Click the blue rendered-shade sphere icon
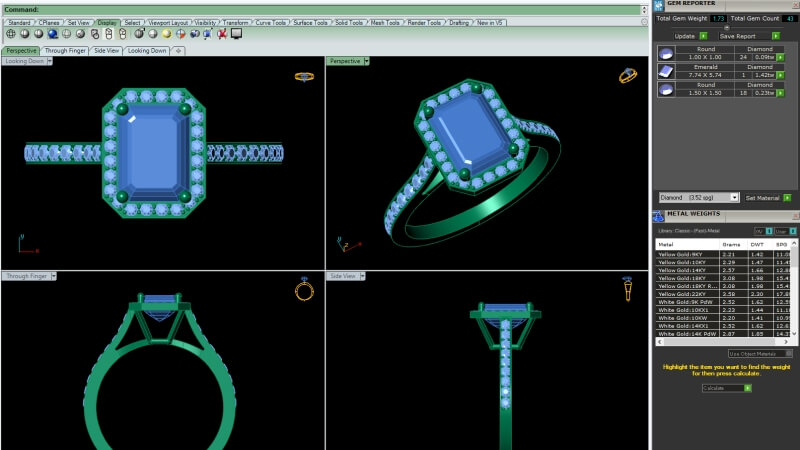 [53, 34]
